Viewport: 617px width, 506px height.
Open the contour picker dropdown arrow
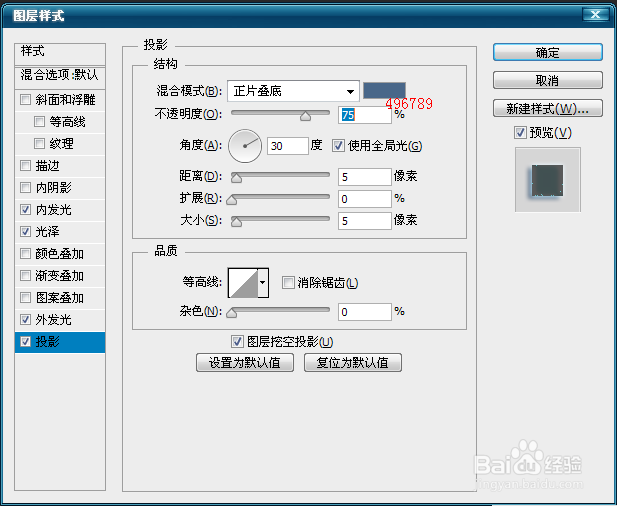263,283
